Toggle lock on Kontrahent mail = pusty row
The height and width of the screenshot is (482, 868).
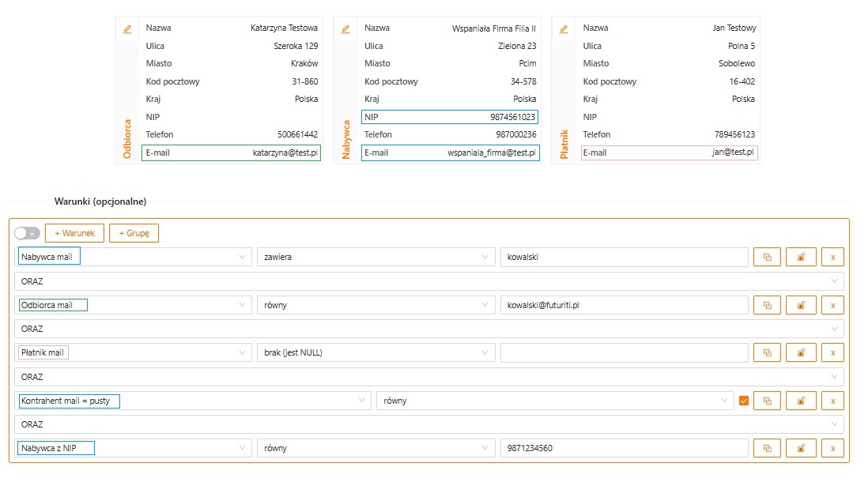[x=800, y=401]
